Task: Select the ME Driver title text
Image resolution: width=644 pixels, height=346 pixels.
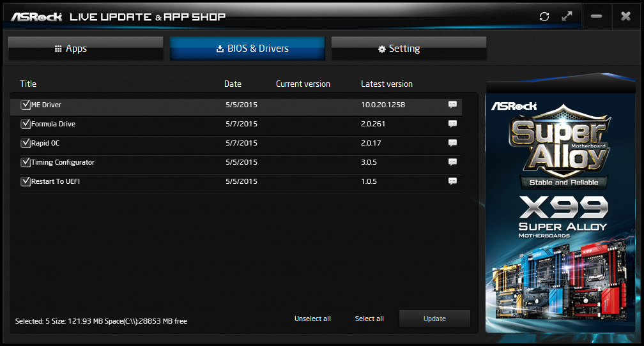Action: click(46, 105)
